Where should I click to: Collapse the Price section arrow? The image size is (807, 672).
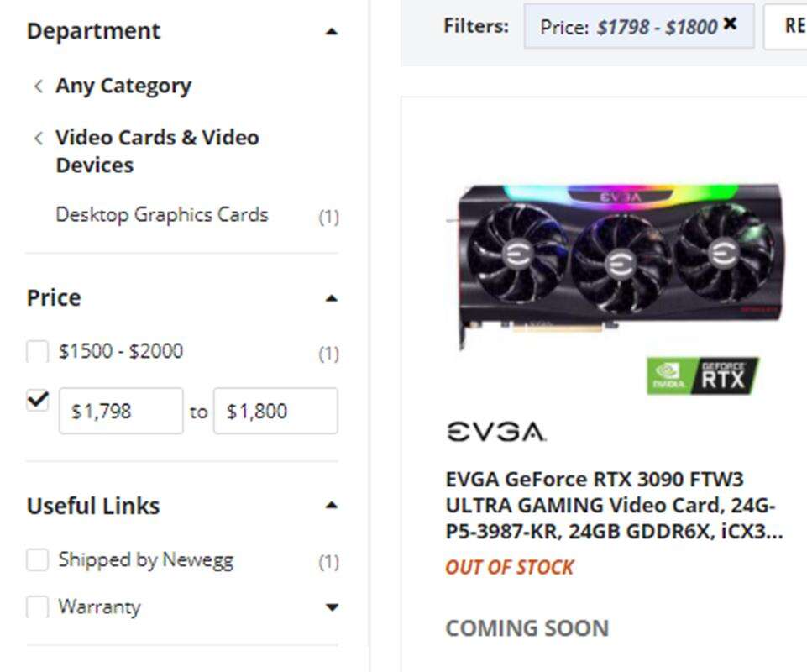(x=332, y=298)
